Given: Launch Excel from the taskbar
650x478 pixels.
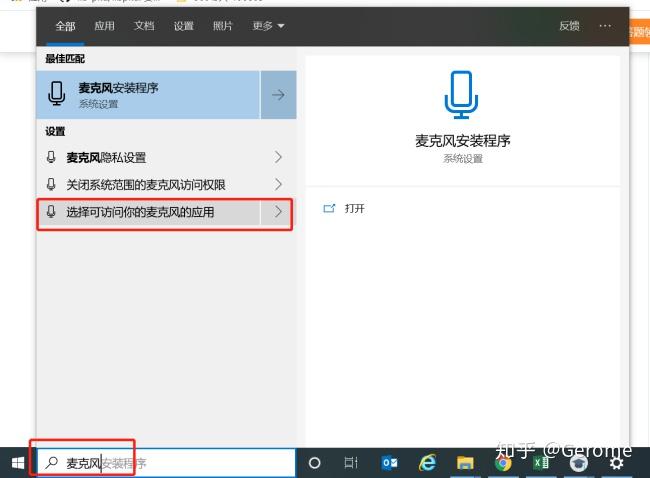Looking at the screenshot, I should pos(541,463).
